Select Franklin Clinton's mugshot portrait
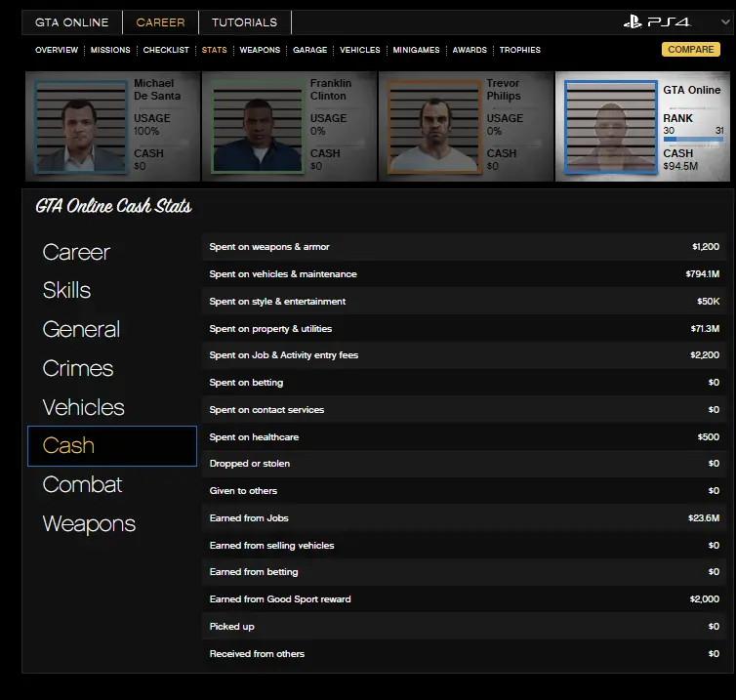This screenshot has width=736, height=700. click(x=258, y=127)
